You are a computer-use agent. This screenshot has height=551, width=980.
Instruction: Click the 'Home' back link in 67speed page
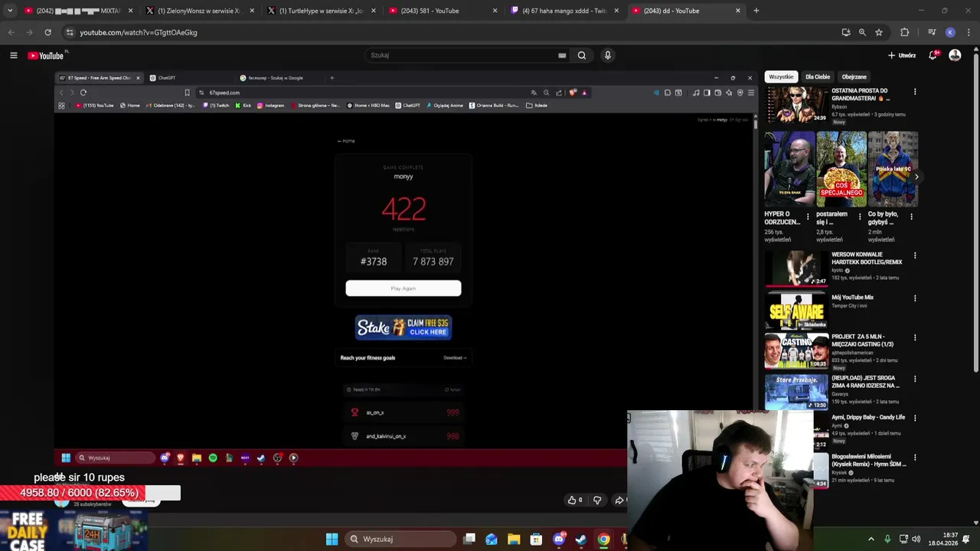[x=346, y=141]
